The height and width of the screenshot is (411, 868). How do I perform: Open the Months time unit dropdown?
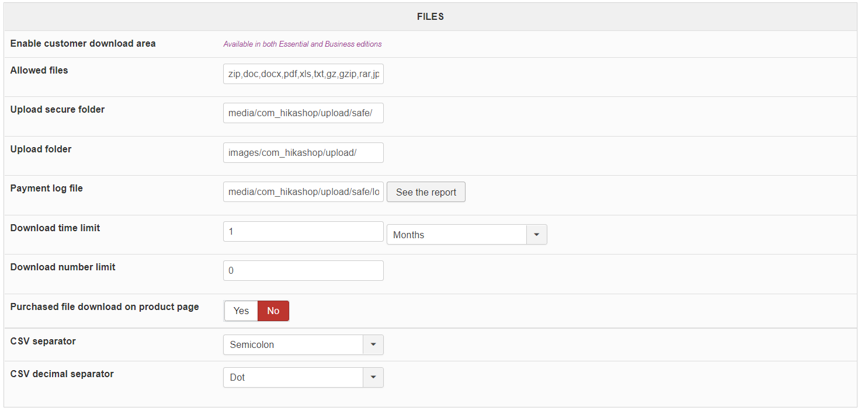pos(466,235)
